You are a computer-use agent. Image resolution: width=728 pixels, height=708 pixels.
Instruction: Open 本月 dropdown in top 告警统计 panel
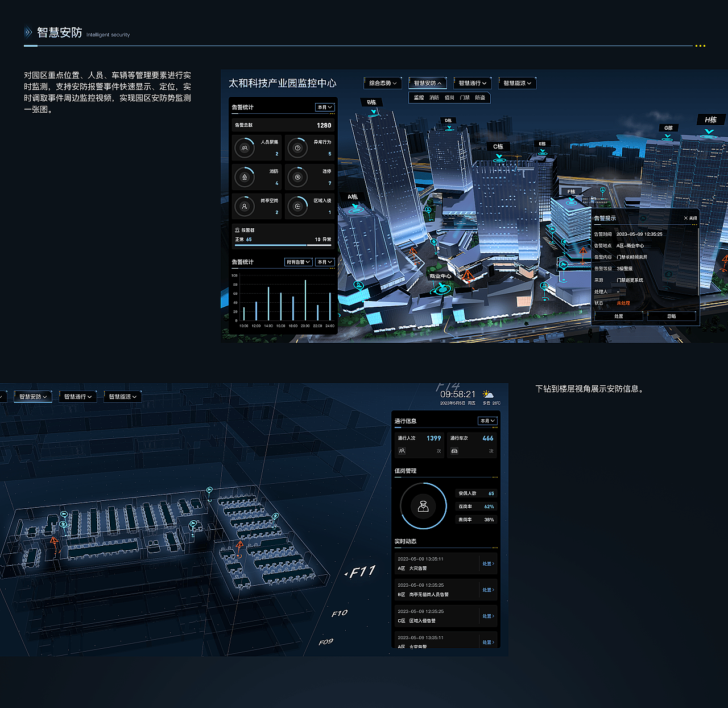click(x=325, y=107)
